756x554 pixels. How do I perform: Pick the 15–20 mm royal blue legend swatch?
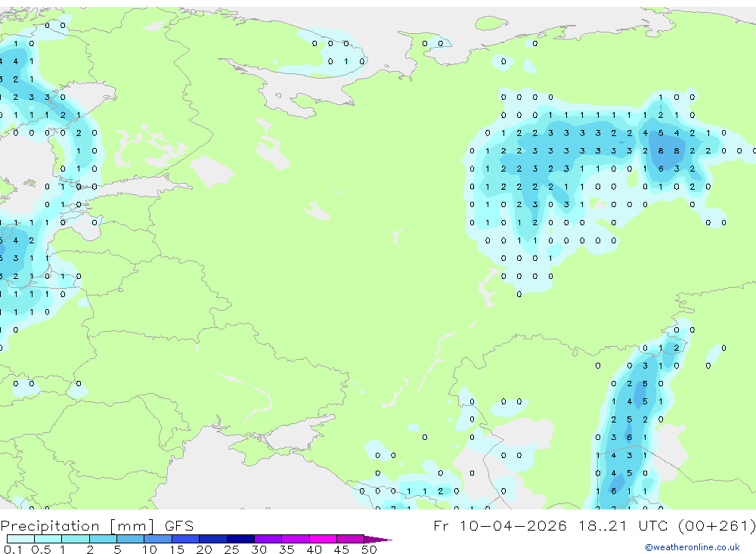(x=186, y=539)
